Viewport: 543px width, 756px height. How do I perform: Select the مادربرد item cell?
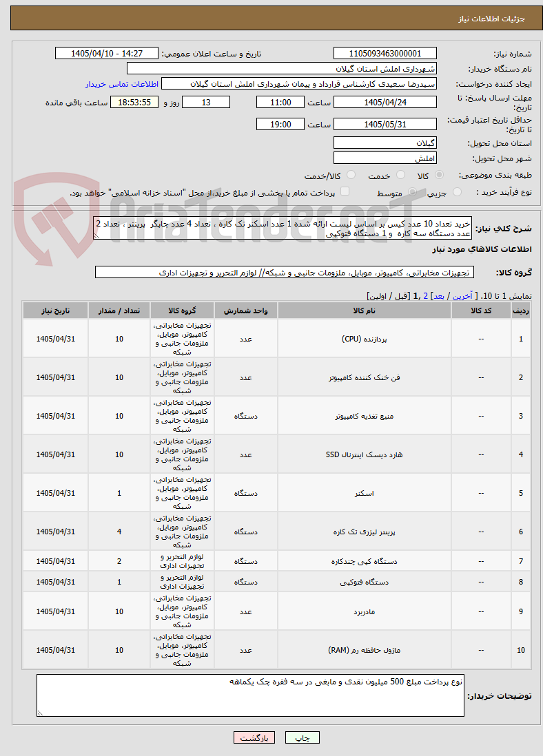[x=365, y=611]
